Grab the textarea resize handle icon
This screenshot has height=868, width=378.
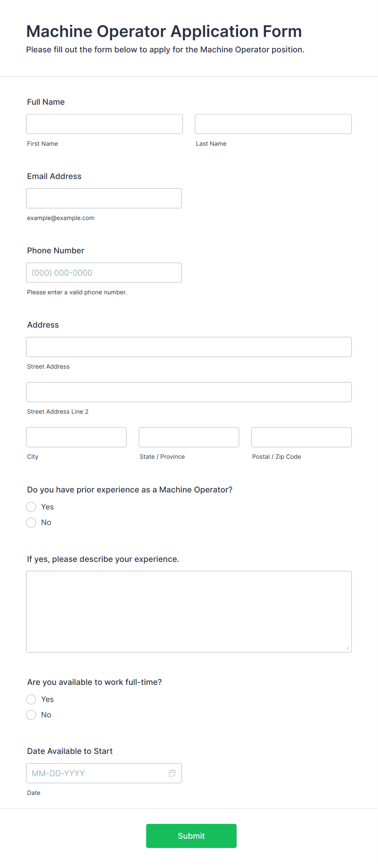[348, 648]
